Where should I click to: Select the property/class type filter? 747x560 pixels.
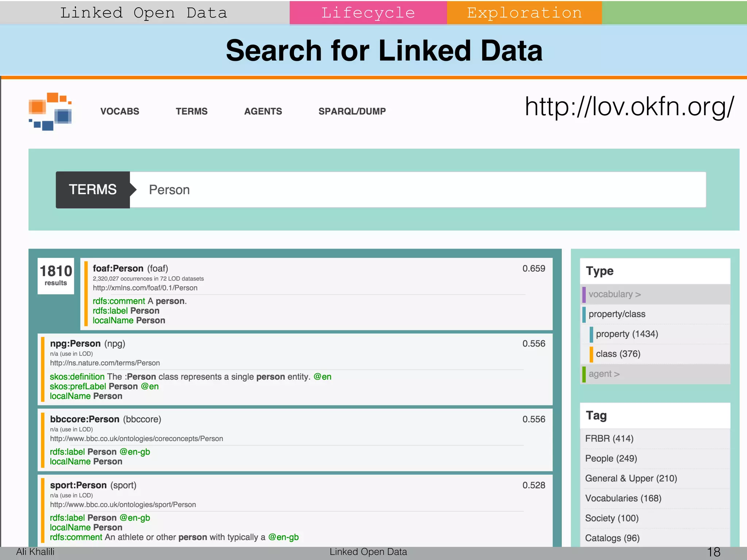[x=617, y=314]
